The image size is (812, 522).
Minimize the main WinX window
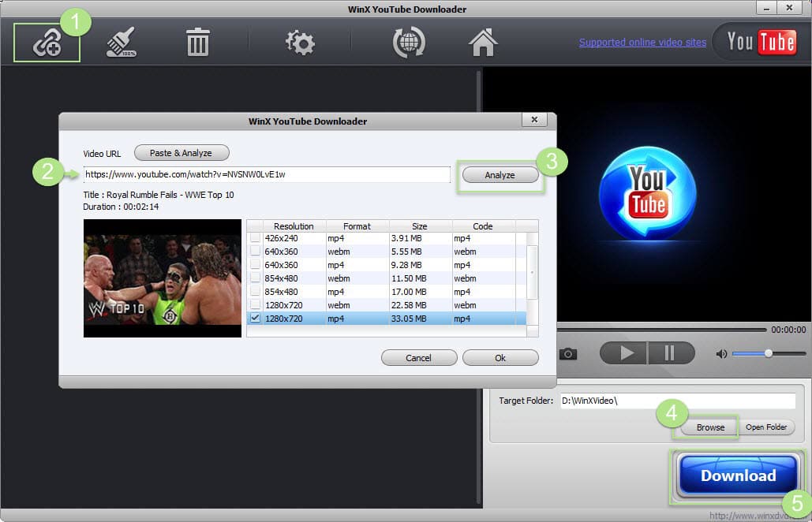coord(766,8)
